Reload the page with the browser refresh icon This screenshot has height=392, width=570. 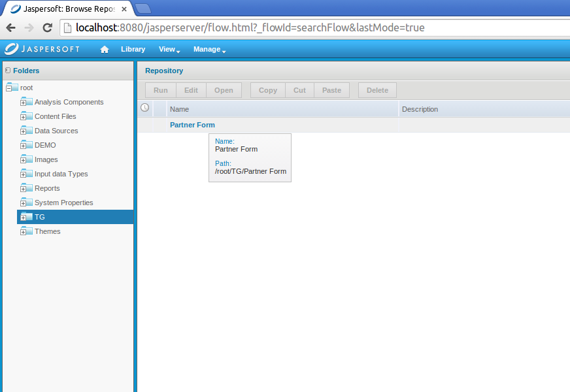pos(46,28)
